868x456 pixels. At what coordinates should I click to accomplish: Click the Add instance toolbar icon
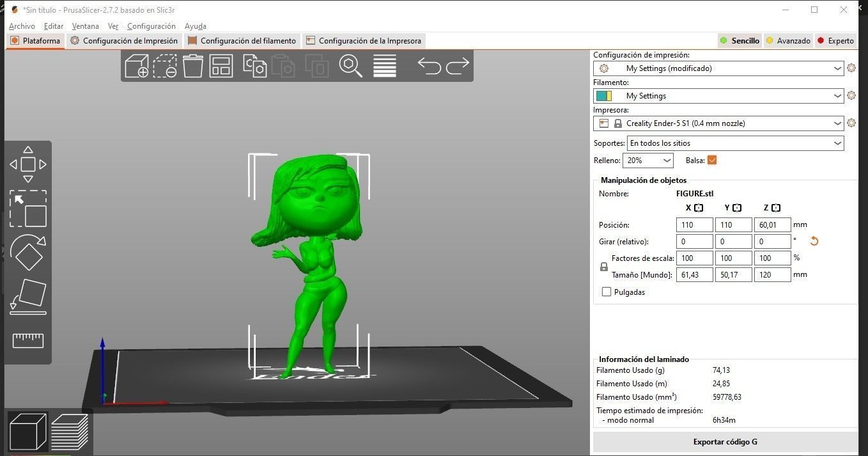tap(316, 66)
